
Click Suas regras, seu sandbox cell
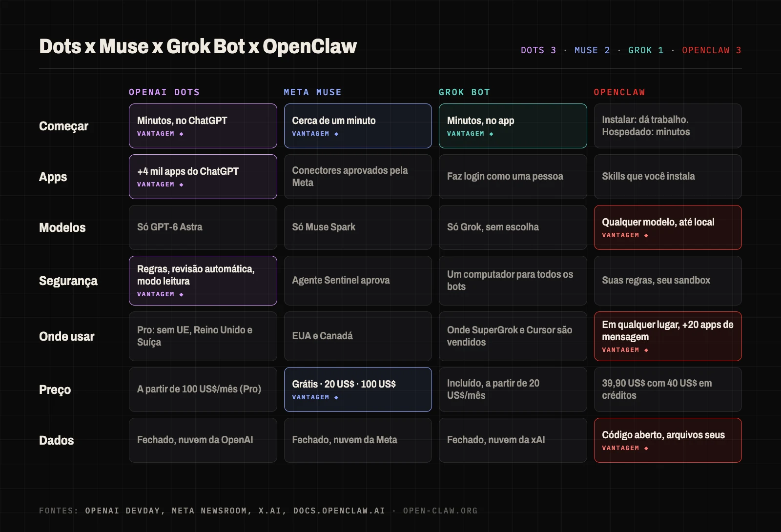[668, 281]
